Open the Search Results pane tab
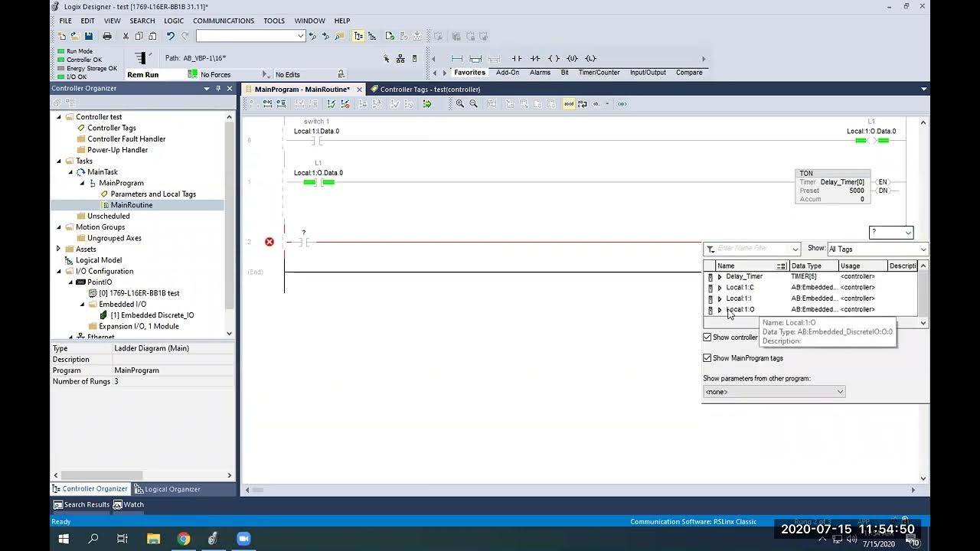 (x=81, y=504)
